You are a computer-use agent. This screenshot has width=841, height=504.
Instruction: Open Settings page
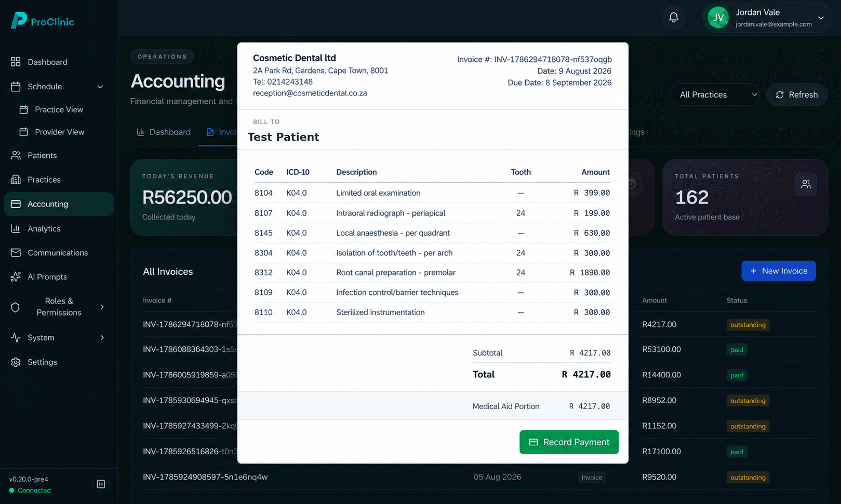tap(59, 362)
